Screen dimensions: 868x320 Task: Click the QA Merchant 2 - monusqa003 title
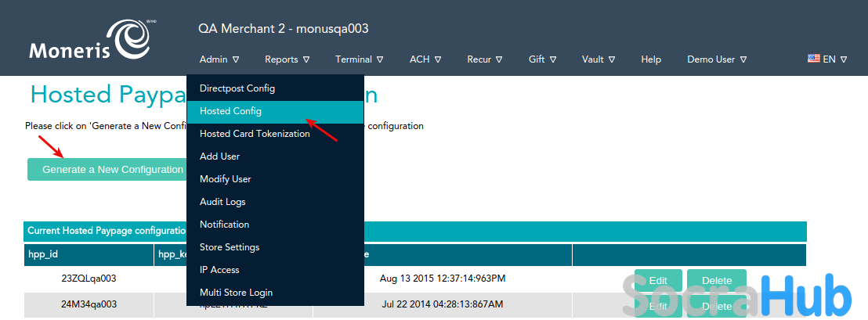click(x=284, y=29)
